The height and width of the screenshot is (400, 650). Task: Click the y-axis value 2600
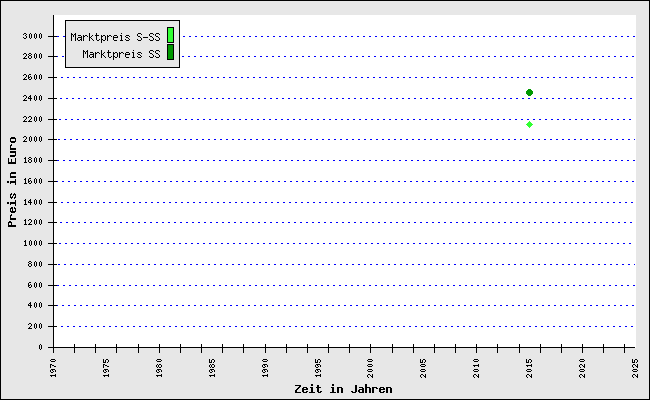33,78
